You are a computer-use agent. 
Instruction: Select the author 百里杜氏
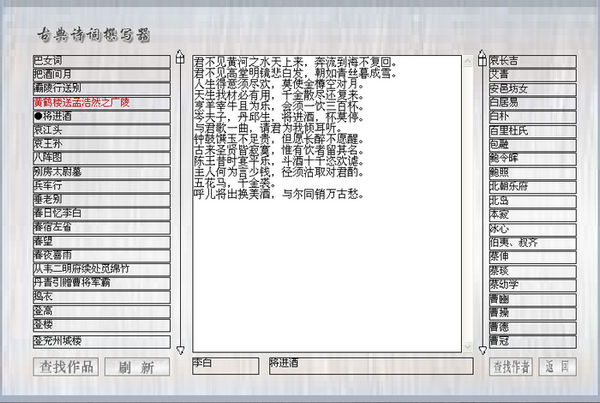pyautogui.click(x=533, y=131)
